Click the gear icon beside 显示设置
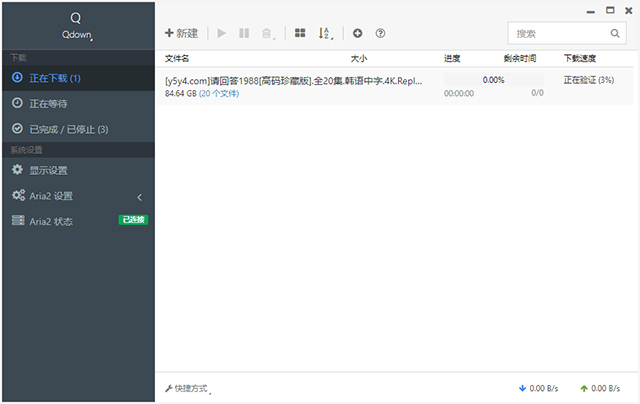 (x=17, y=169)
